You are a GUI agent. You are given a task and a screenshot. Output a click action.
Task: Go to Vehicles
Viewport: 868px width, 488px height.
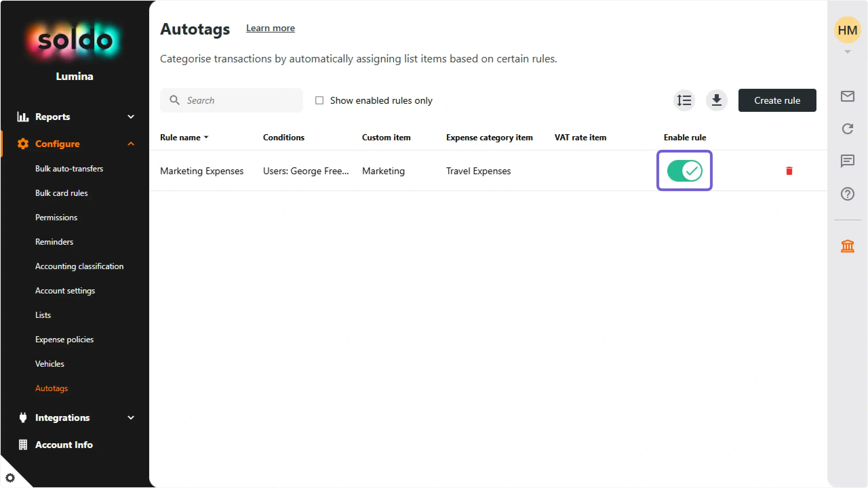click(x=50, y=364)
